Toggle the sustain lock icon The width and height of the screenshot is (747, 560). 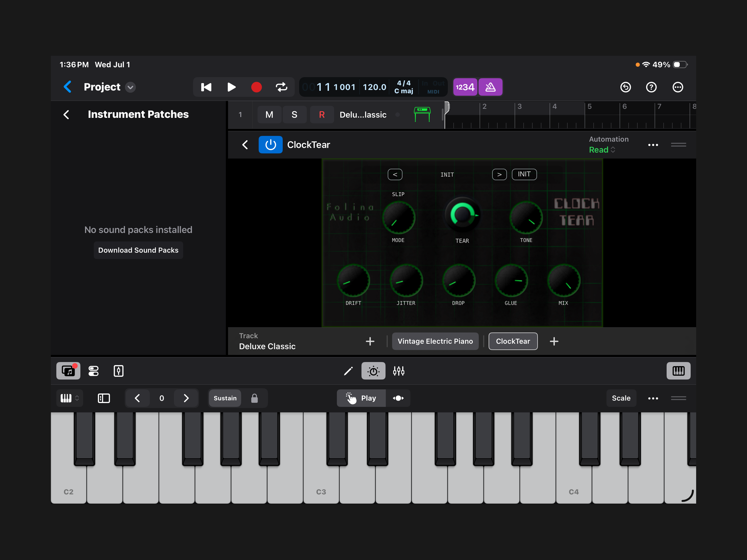tap(255, 398)
